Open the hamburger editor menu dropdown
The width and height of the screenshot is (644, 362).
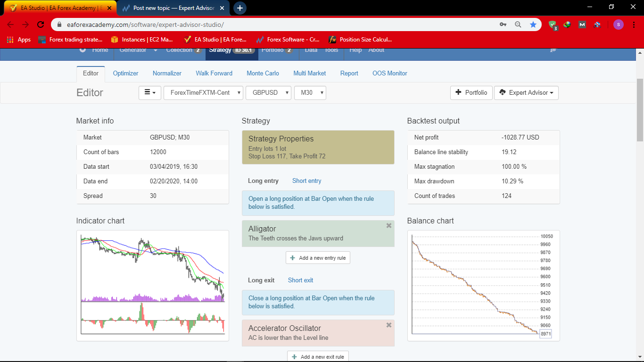pyautogui.click(x=150, y=93)
